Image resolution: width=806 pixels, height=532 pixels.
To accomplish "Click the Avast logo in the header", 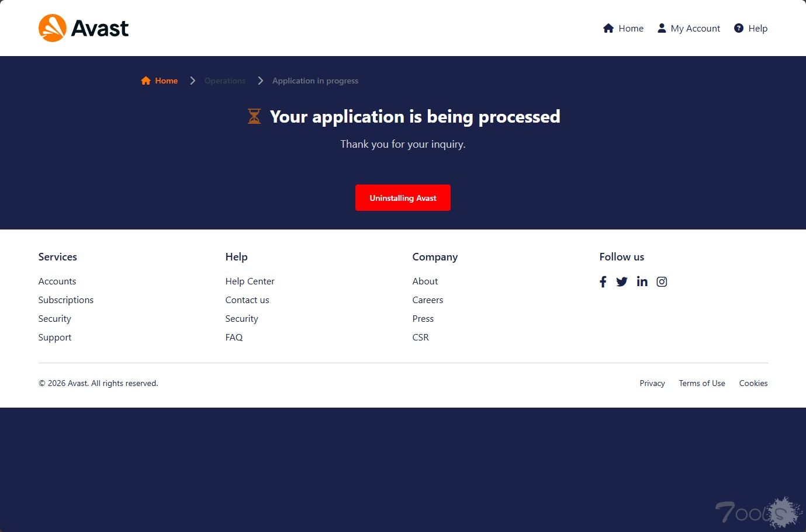I will point(84,28).
